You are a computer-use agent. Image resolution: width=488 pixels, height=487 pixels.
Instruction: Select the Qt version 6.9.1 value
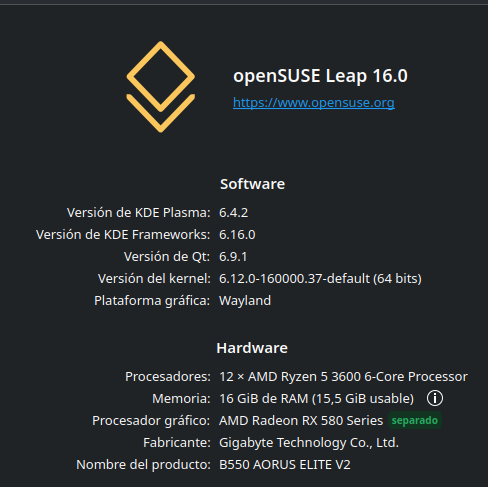(x=233, y=257)
